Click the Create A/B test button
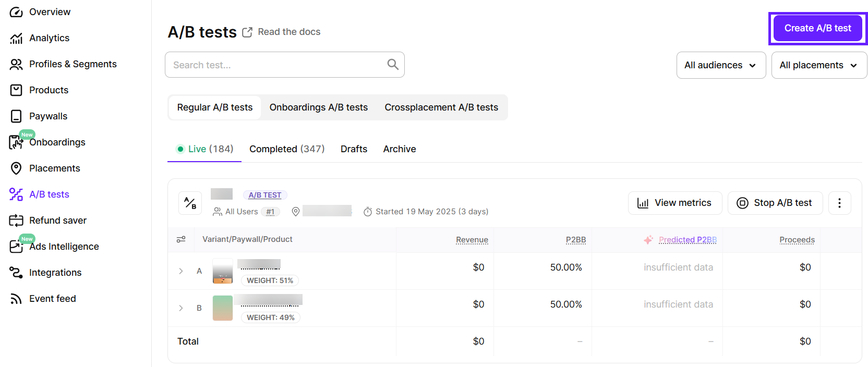Viewport: 868px width, 367px height. 817,28
